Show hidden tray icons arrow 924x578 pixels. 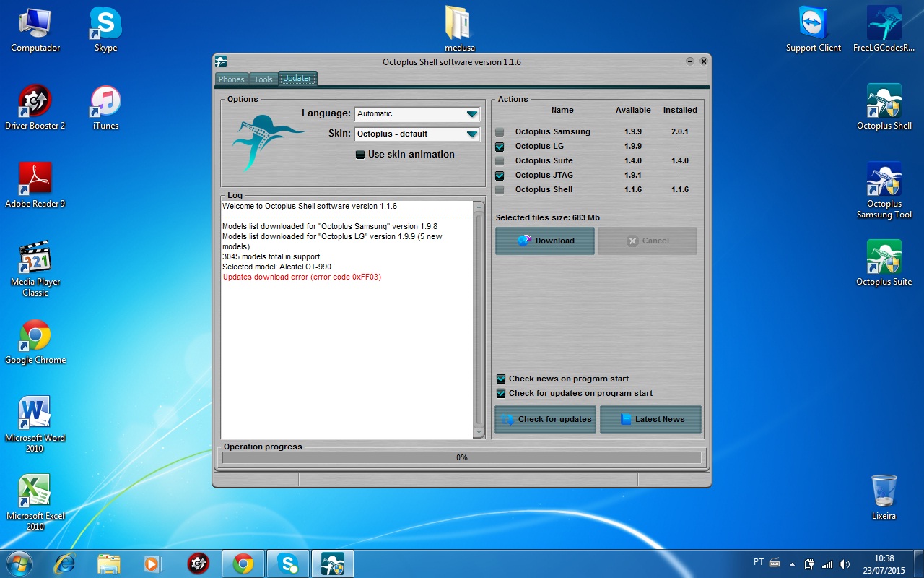coord(792,564)
